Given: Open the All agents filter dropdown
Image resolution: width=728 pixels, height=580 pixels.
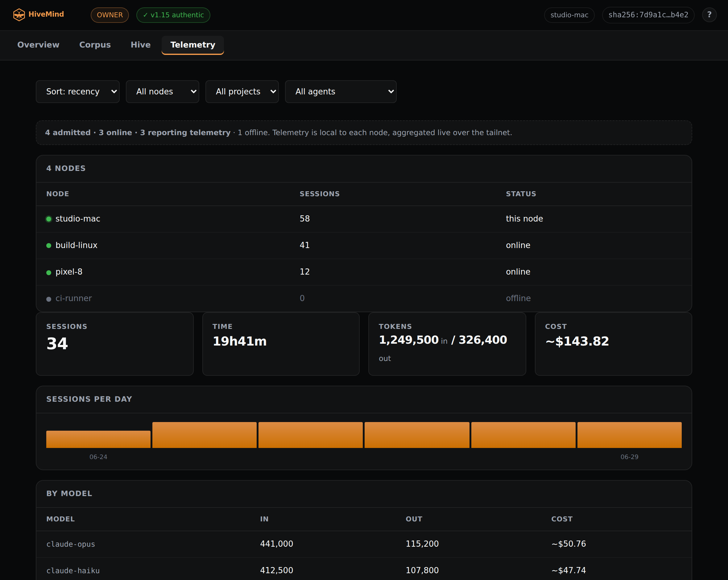Looking at the screenshot, I should 341,92.
